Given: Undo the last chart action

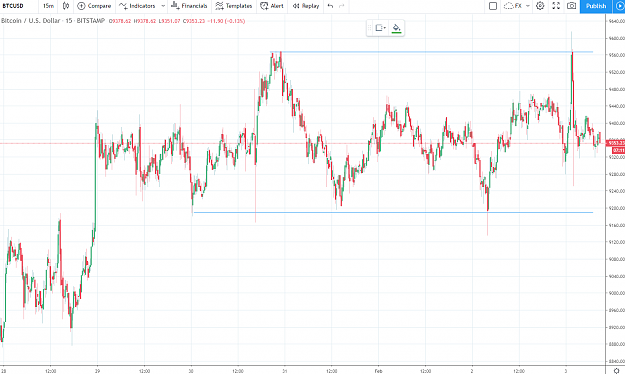Looking at the screenshot, I should (x=330, y=6).
